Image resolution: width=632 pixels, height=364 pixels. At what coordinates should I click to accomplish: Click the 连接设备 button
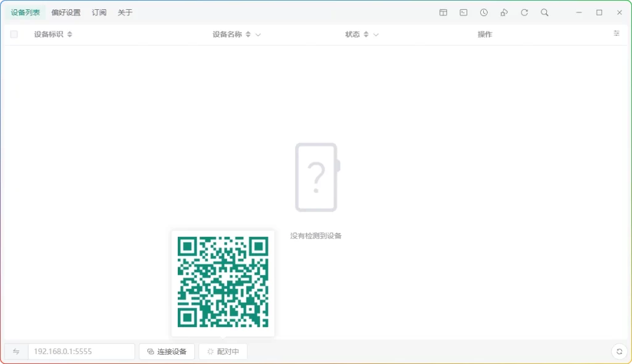coord(167,351)
